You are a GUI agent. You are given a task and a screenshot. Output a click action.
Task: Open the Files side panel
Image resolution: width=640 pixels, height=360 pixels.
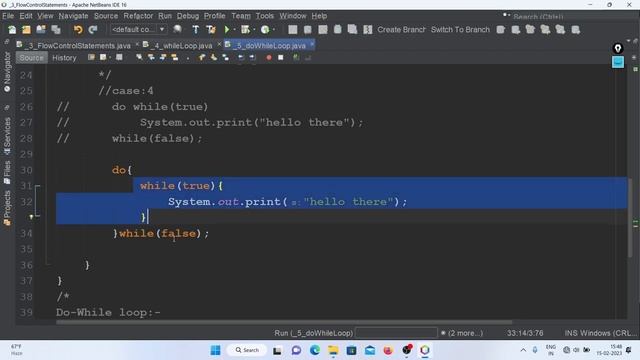click(x=7, y=172)
